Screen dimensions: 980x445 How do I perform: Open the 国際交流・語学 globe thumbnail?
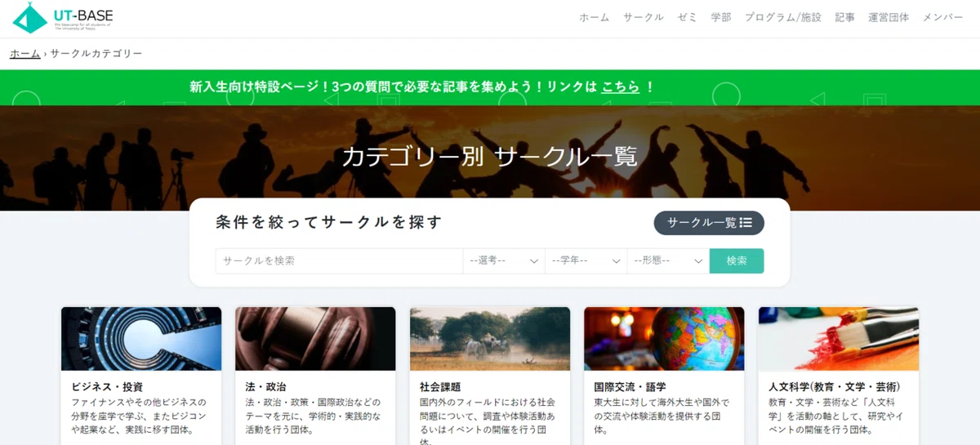click(x=664, y=339)
